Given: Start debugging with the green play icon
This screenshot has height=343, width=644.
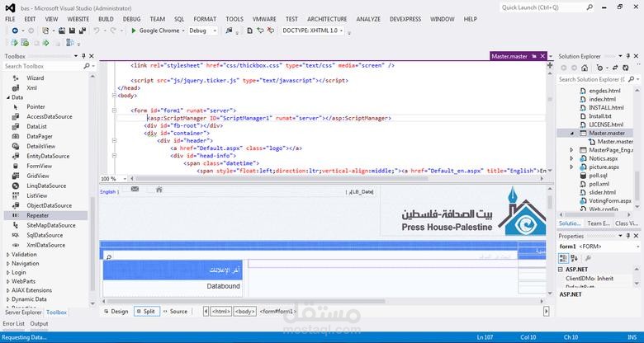Looking at the screenshot, I should pyautogui.click(x=134, y=31).
